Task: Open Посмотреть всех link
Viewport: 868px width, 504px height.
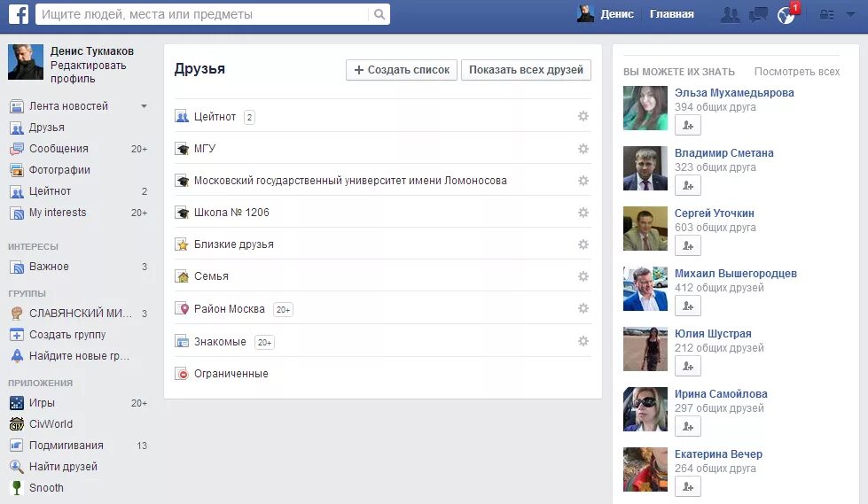Action: [796, 72]
